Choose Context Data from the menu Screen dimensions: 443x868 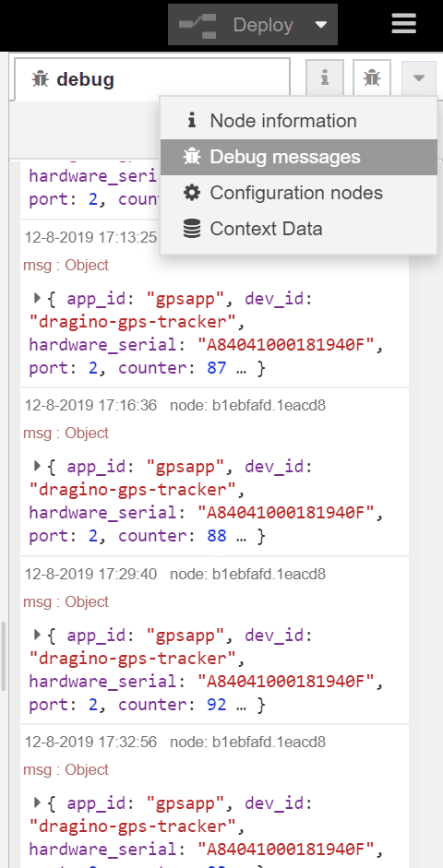298,229
